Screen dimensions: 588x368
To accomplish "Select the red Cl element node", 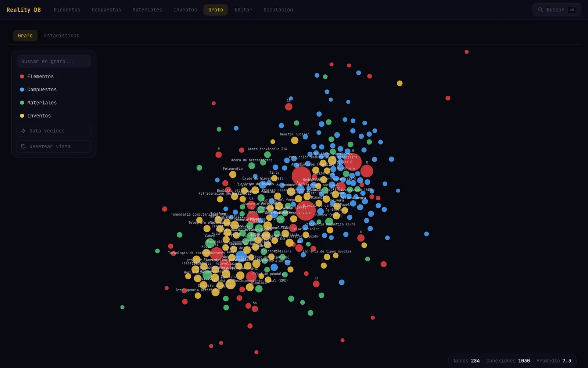I will tap(289, 107).
